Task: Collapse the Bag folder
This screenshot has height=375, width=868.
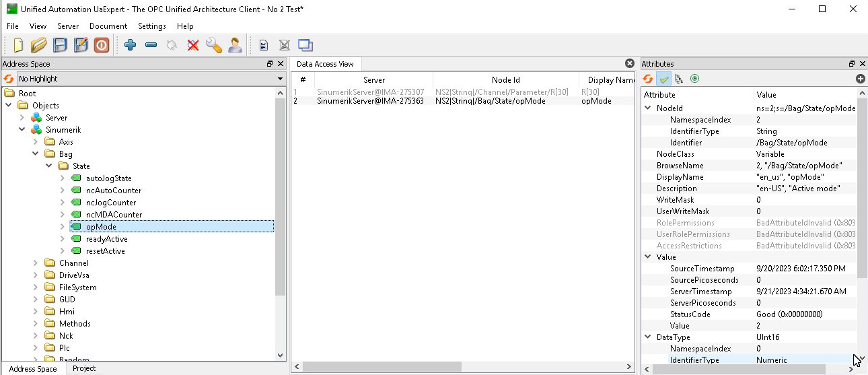Action: pyautogui.click(x=36, y=154)
